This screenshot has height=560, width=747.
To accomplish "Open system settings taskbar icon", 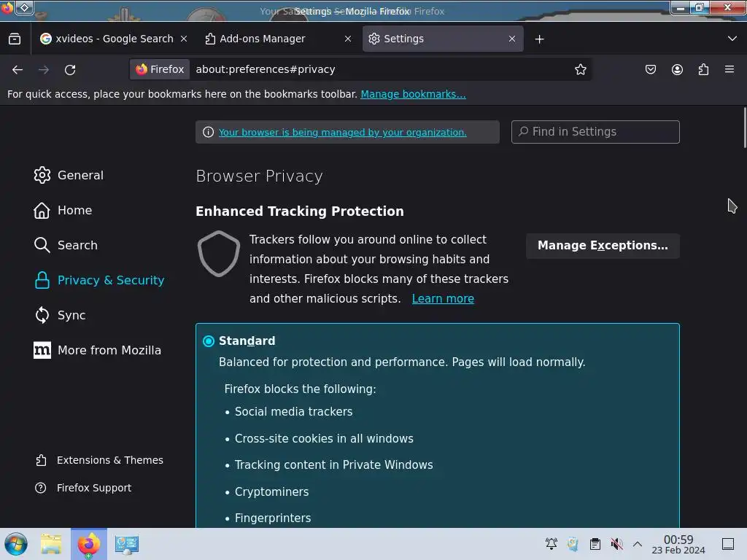I will (127, 544).
